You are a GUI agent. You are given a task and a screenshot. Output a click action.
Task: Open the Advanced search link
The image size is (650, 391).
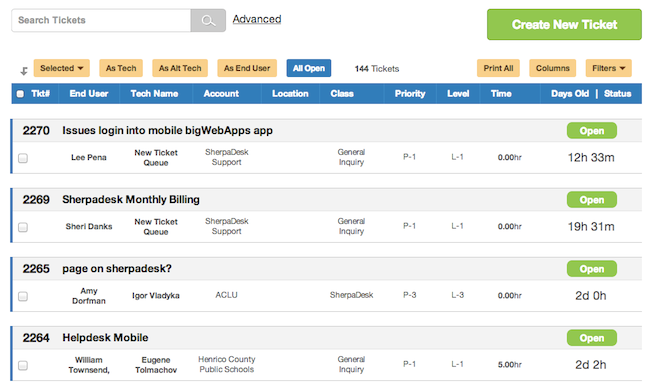click(257, 19)
